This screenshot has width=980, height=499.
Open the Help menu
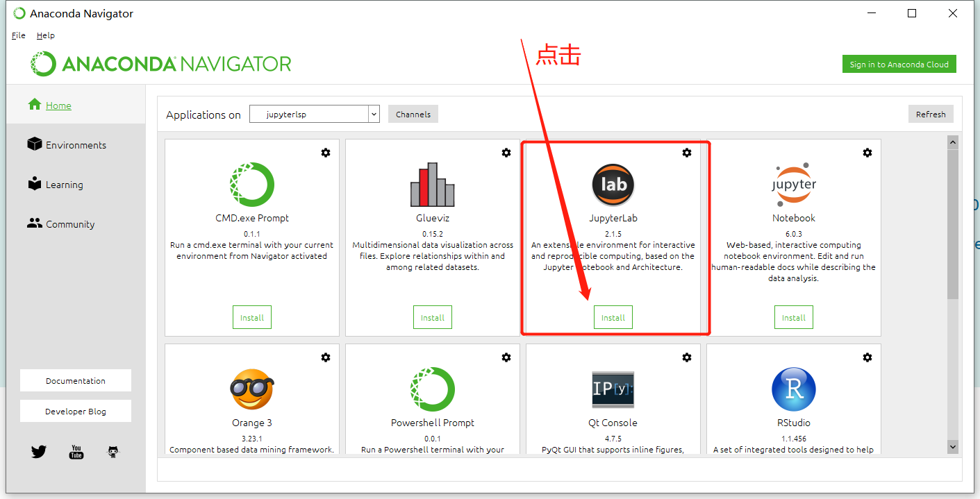pos(46,35)
